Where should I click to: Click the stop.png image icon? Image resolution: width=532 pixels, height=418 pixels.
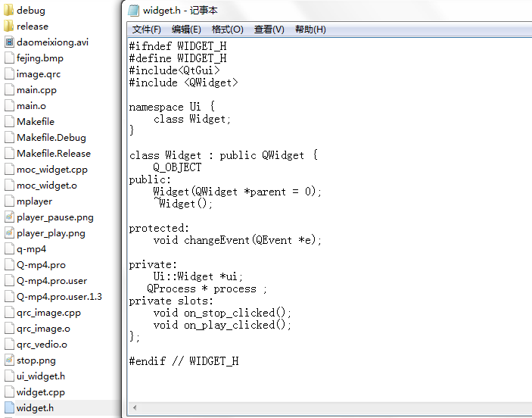(x=10, y=360)
